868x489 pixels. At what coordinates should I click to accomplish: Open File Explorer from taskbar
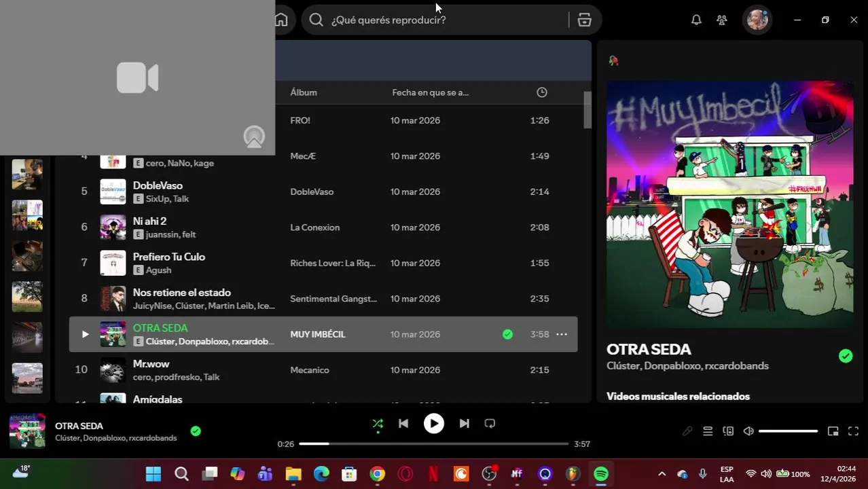click(x=293, y=474)
